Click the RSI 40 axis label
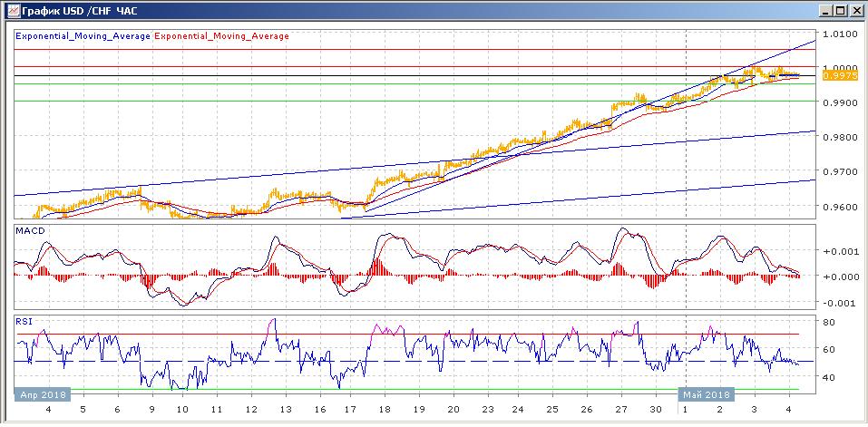868x427 pixels. pos(830,377)
